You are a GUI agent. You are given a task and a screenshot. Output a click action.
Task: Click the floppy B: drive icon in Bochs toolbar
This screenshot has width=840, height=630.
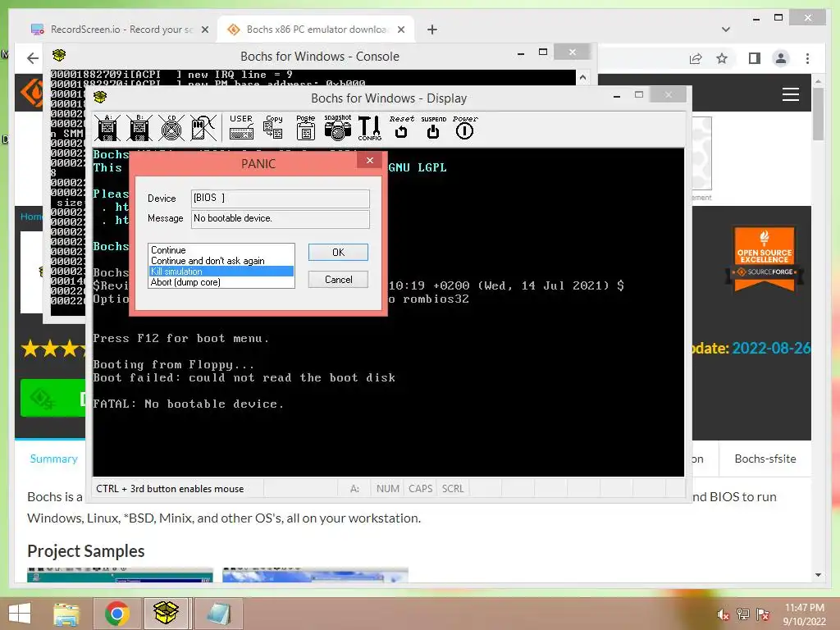tap(139, 128)
